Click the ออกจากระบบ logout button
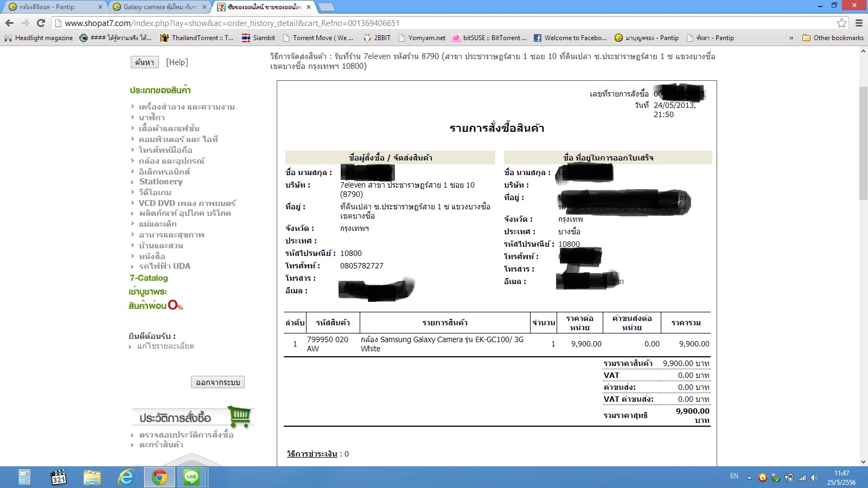 pyautogui.click(x=218, y=382)
